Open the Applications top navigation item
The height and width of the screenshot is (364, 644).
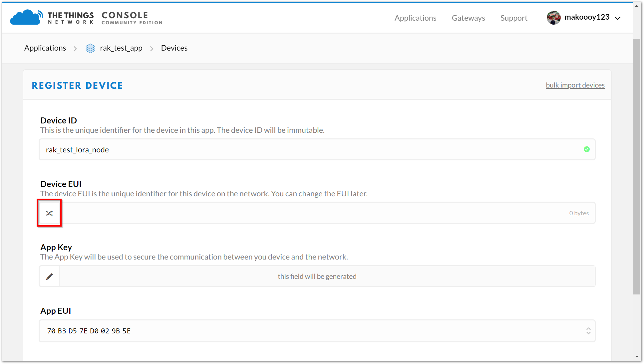tap(415, 18)
